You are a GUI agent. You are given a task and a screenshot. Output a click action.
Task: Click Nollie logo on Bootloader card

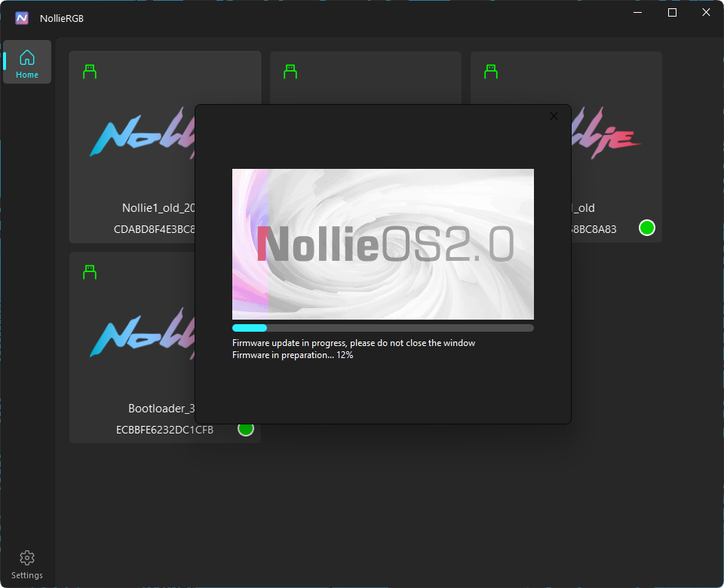(x=143, y=334)
